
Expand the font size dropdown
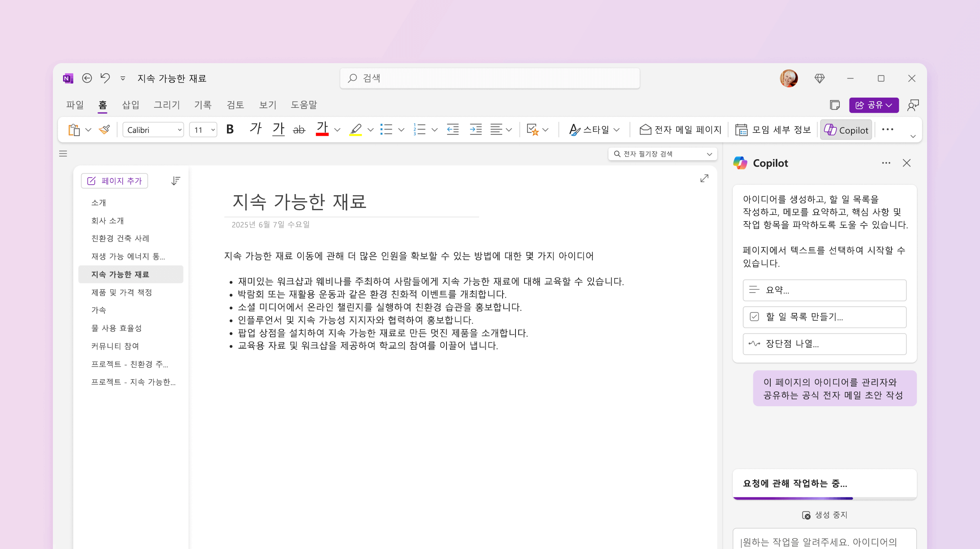[x=212, y=130]
